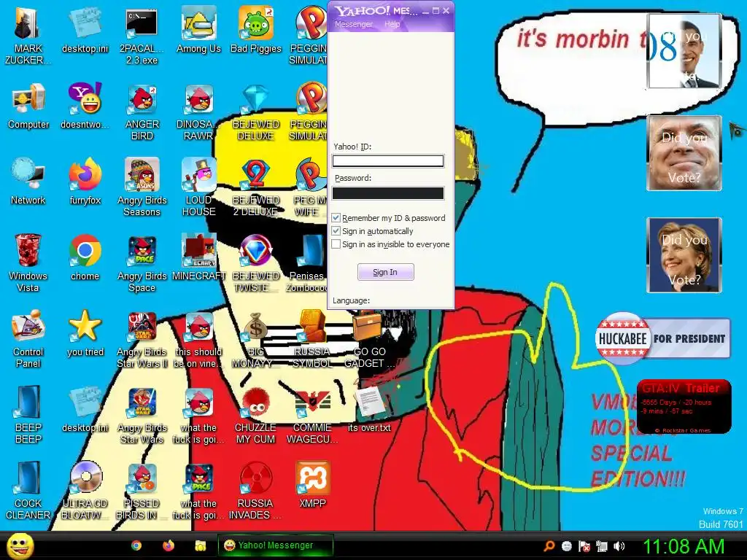
Task: Click the Obama '08 vote gadget
Action: pyautogui.click(x=684, y=51)
